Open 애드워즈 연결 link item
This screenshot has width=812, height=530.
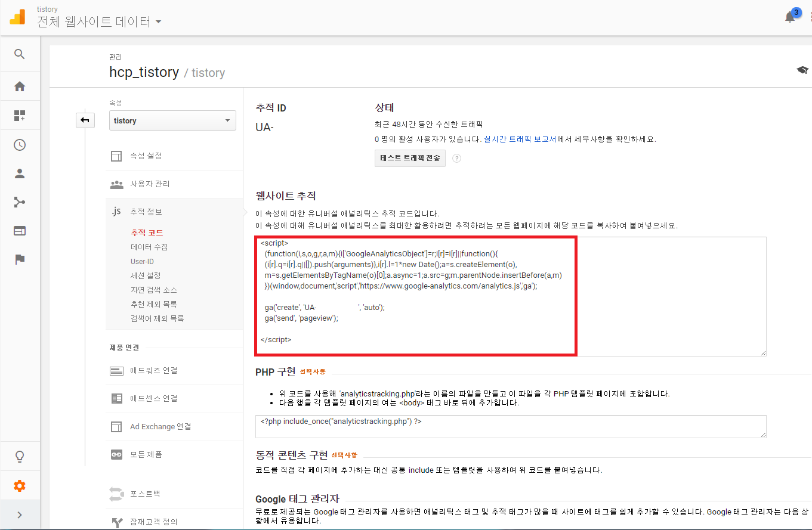click(154, 370)
